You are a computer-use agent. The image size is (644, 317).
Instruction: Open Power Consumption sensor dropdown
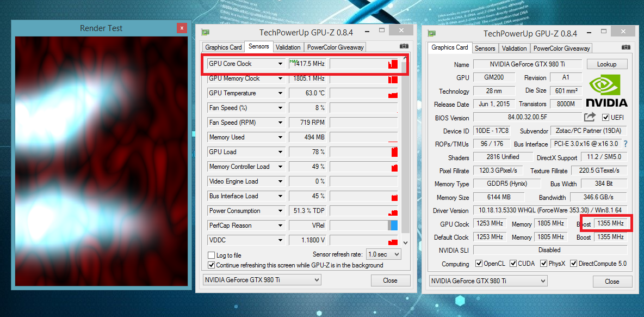click(x=281, y=211)
